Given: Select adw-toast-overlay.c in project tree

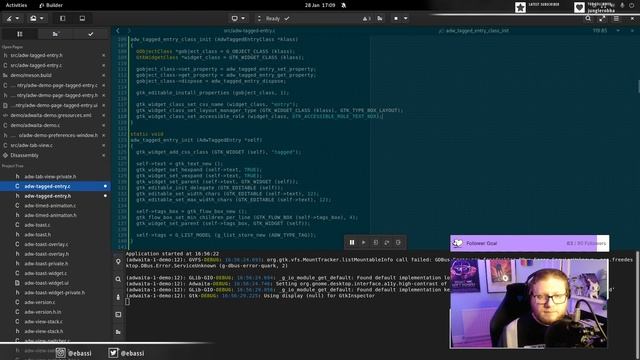Looking at the screenshot, I should (x=55, y=244).
